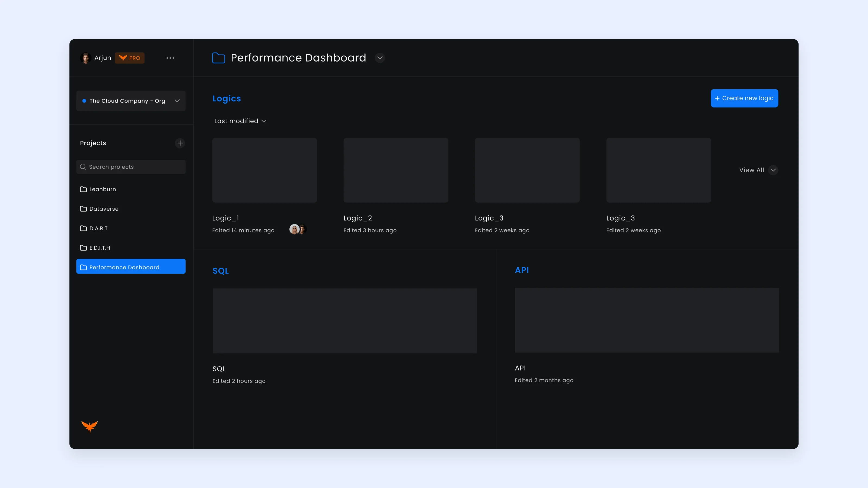Click the blue API section heading
The width and height of the screenshot is (868, 488).
coord(522,270)
